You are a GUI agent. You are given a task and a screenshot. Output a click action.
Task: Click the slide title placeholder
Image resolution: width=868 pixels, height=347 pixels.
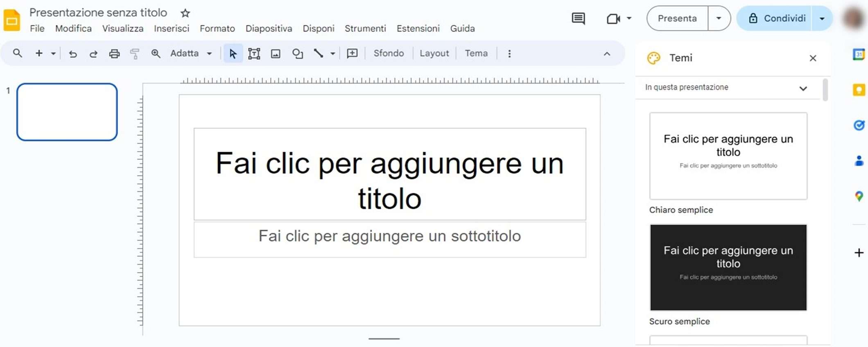click(x=389, y=174)
